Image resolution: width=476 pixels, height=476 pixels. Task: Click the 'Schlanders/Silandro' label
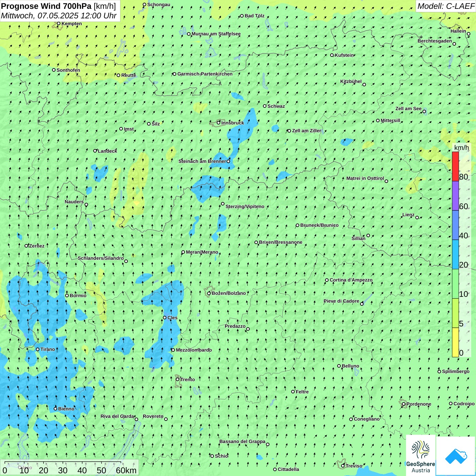coord(101,258)
